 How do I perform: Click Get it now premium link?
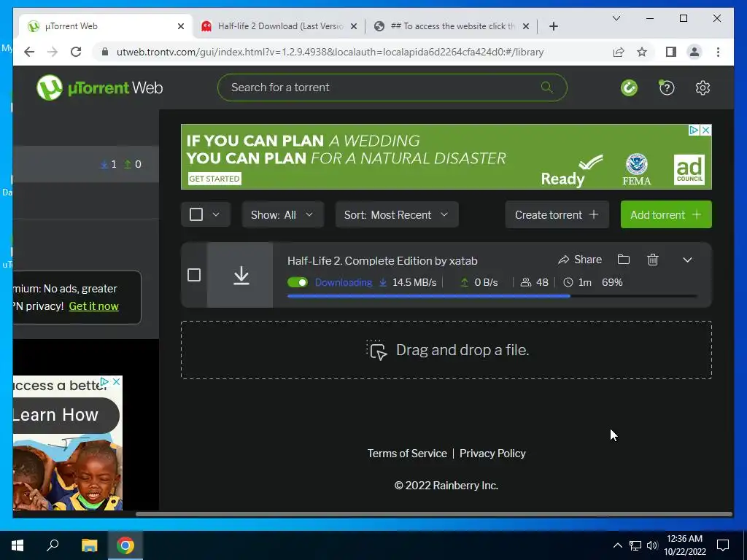94,306
